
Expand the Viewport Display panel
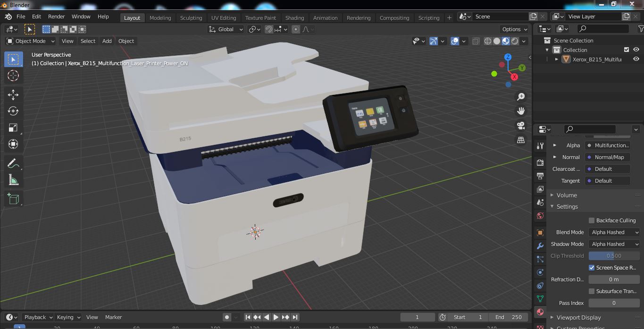pyautogui.click(x=578, y=317)
